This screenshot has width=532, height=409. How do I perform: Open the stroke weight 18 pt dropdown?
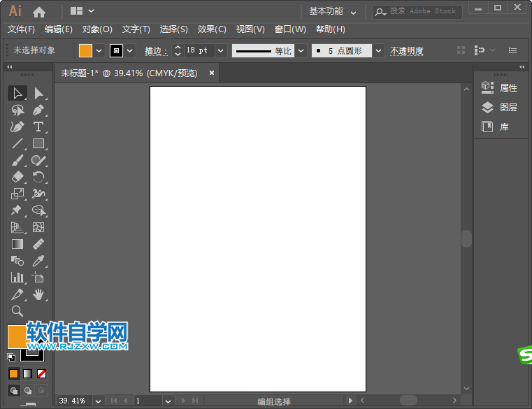pyautogui.click(x=221, y=51)
